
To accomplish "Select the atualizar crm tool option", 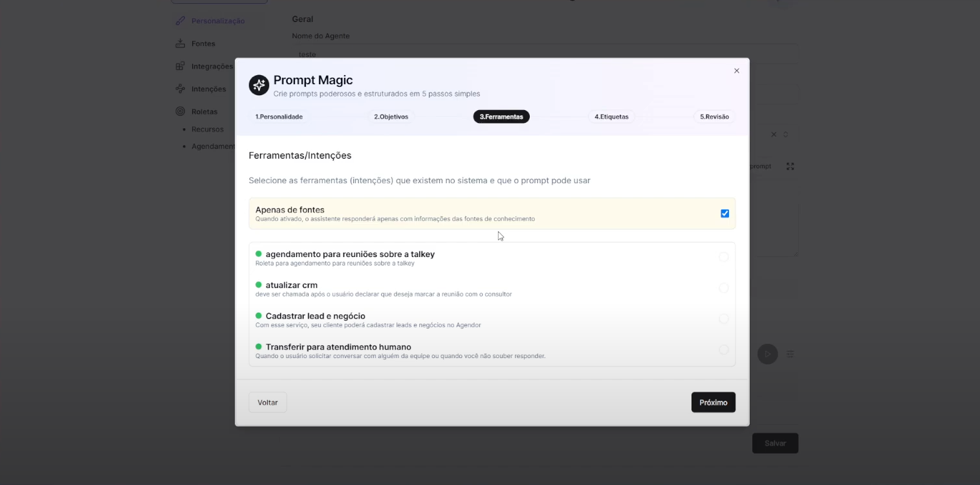I will coord(723,288).
